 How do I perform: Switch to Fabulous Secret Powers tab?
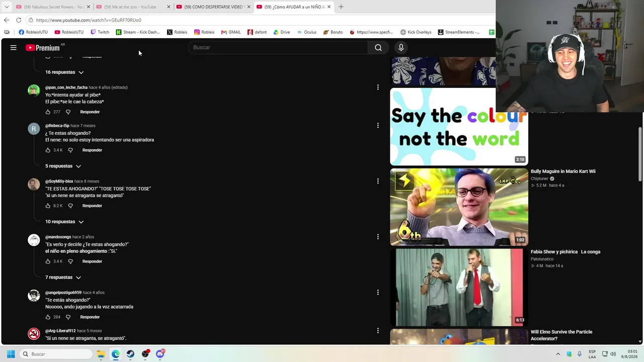click(53, 7)
